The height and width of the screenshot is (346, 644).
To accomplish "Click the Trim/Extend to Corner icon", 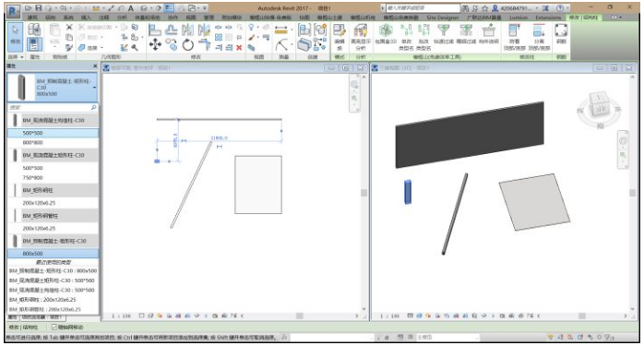I will pos(204,44).
